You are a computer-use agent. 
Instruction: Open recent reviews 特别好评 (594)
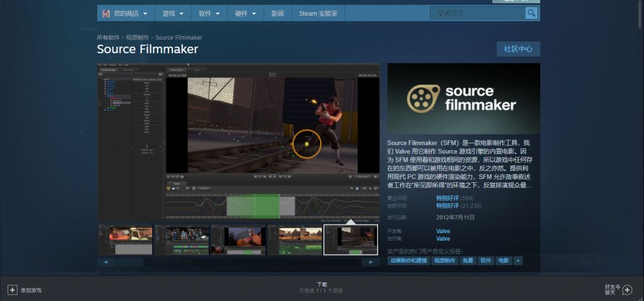[455, 199]
